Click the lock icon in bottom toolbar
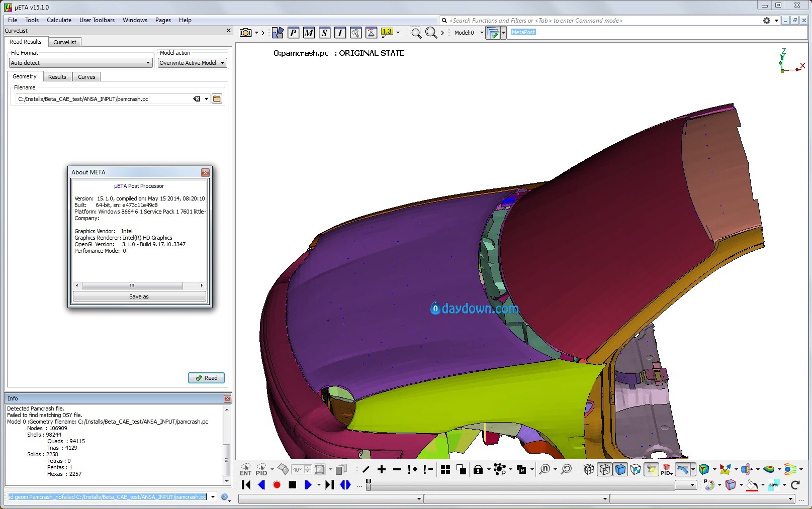This screenshot has width=812, height=509. click(x=478, y=469)
